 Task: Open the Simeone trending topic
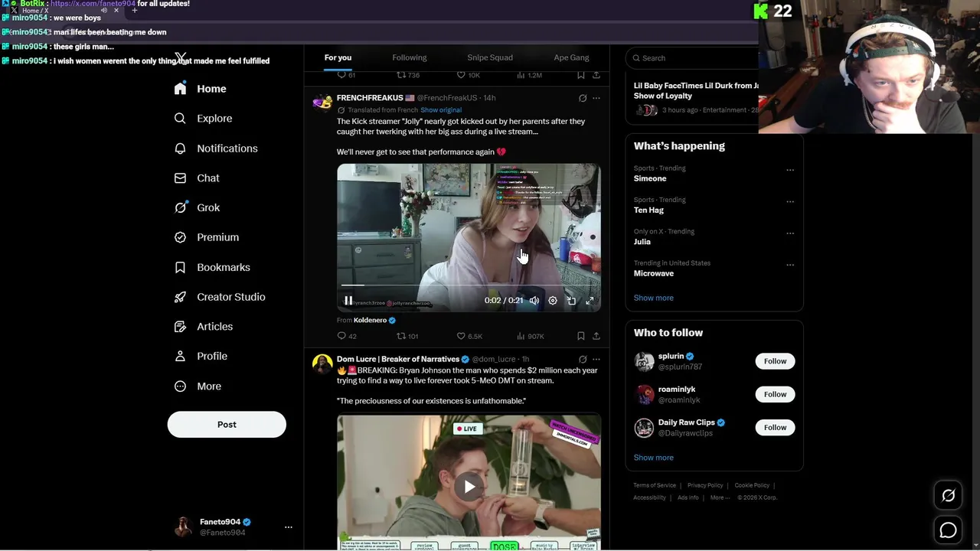point(650,178)
